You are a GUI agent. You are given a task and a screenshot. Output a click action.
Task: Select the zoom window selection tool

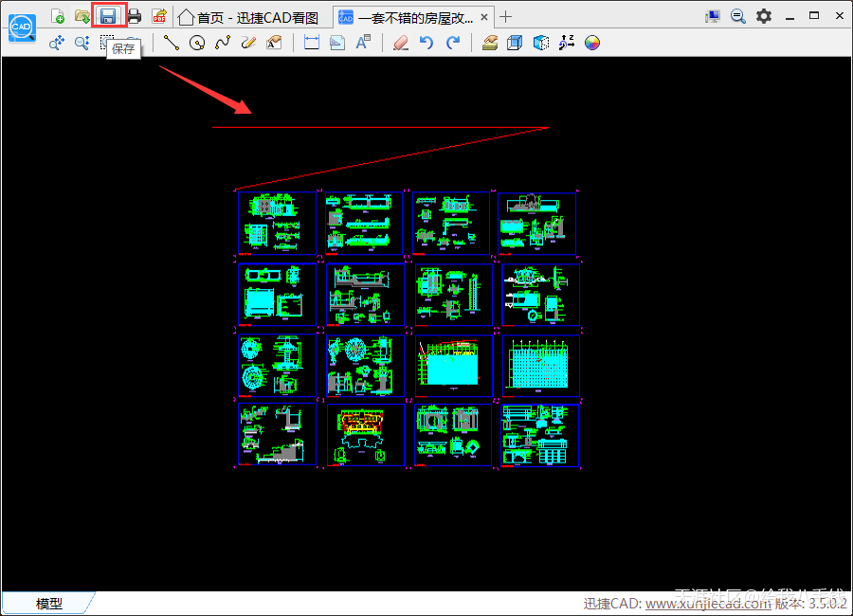(x=106, y=41)
